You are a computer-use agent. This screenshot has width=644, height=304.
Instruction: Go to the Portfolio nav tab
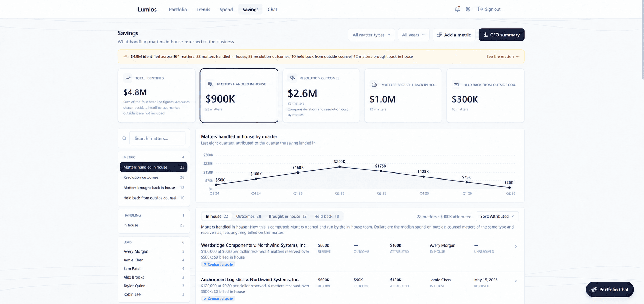click(178, 10)
